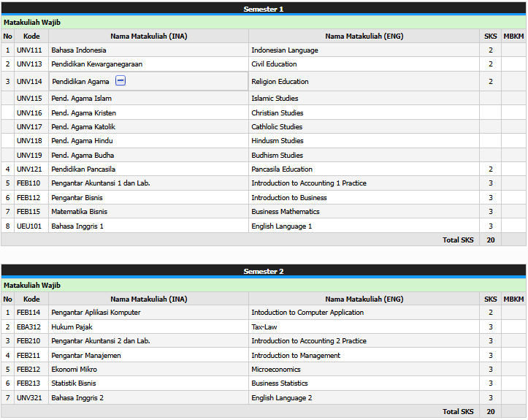Click Pengantar Bisnis course name

pos(77,198)
